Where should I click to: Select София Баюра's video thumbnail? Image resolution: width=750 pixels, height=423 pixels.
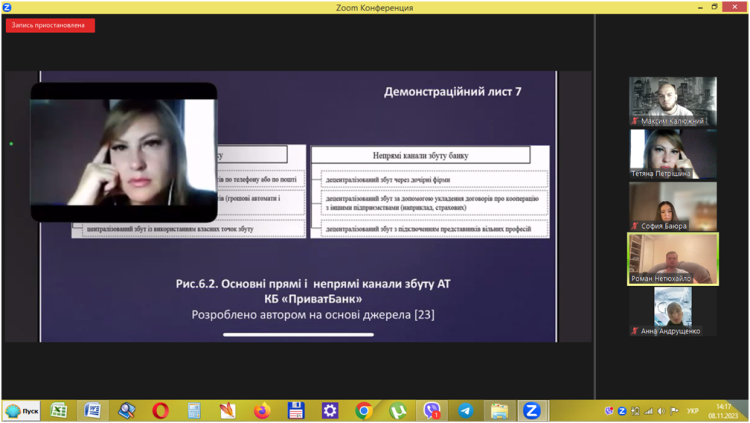click(672, 206)
